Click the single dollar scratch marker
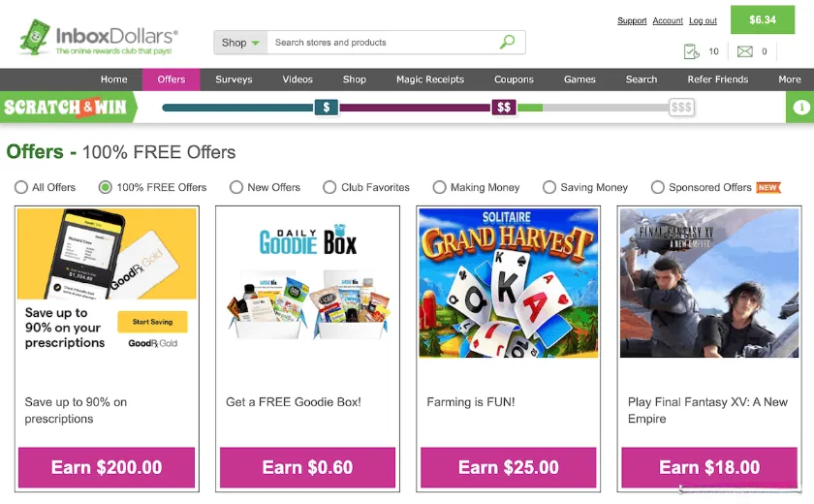 327,108
